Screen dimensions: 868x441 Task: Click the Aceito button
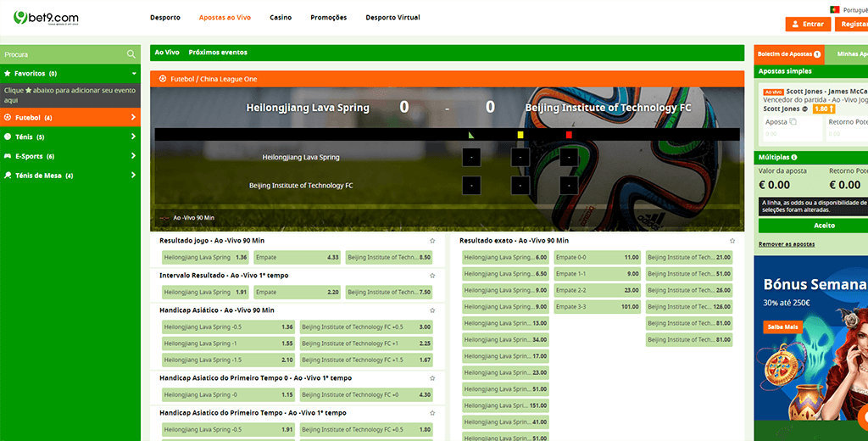[x=813, y=226]
